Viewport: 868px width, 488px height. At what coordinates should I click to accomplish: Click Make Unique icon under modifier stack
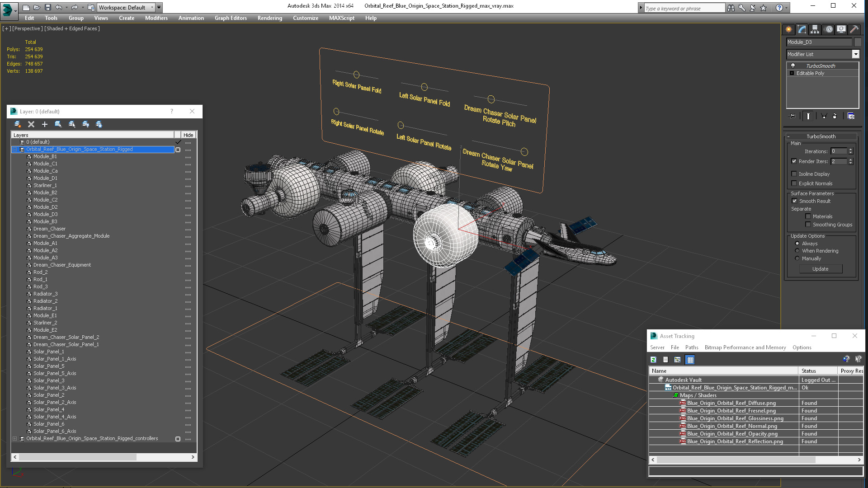click(824, 116)
